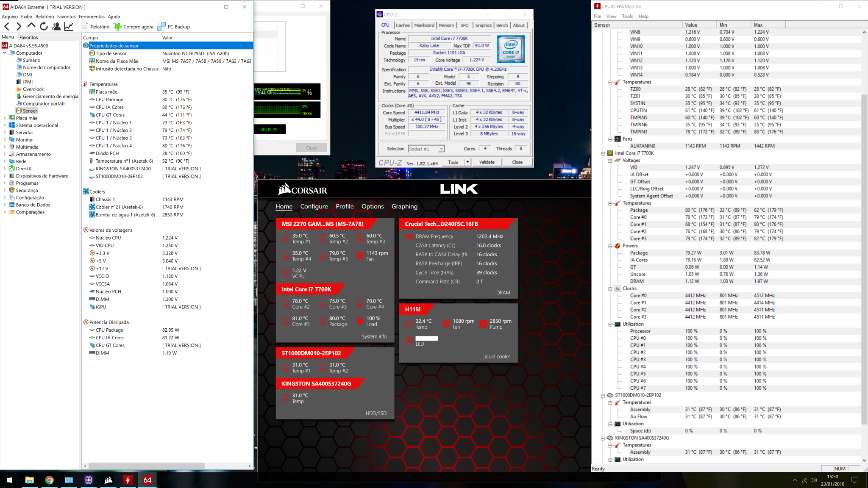Click H115i Pump 2850 rpm icon

point(483,324)
